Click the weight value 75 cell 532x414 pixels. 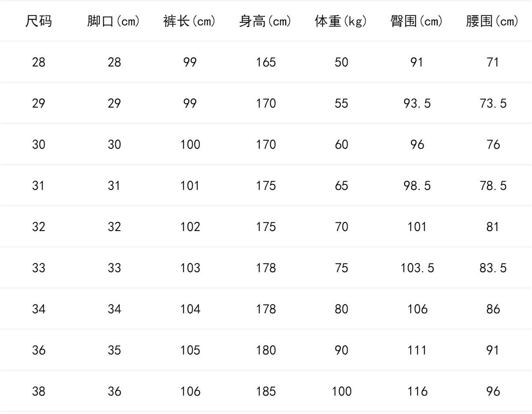(341, 268)
